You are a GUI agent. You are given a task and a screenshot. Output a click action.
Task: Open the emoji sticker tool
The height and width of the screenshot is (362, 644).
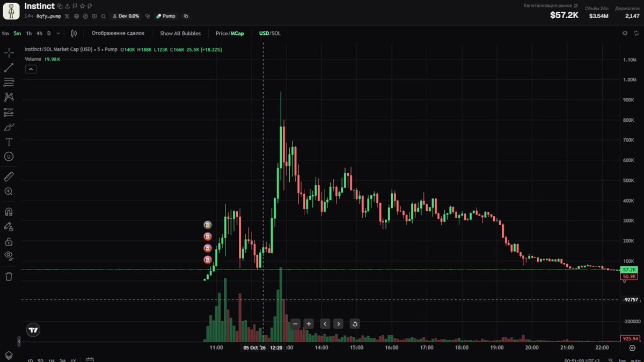[x=9, y=157]
